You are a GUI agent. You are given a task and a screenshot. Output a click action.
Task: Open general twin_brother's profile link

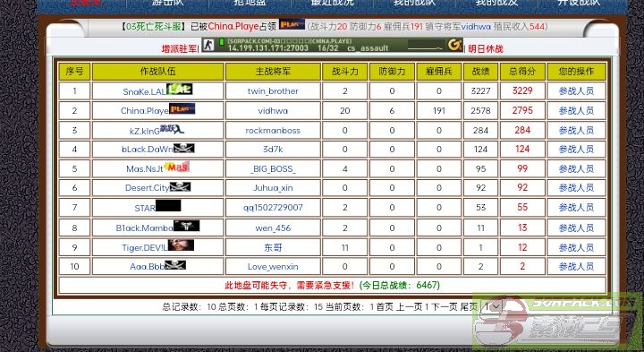(273, 91)
